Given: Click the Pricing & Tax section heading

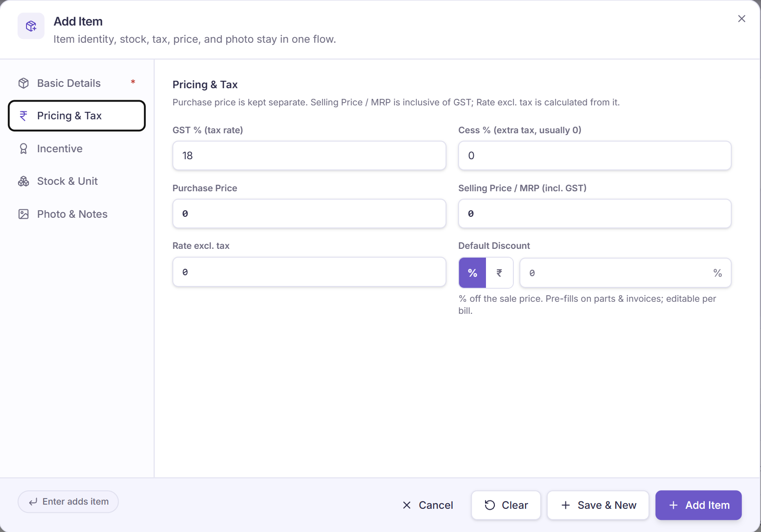Looking at the screenshot, I should [205, 84].
